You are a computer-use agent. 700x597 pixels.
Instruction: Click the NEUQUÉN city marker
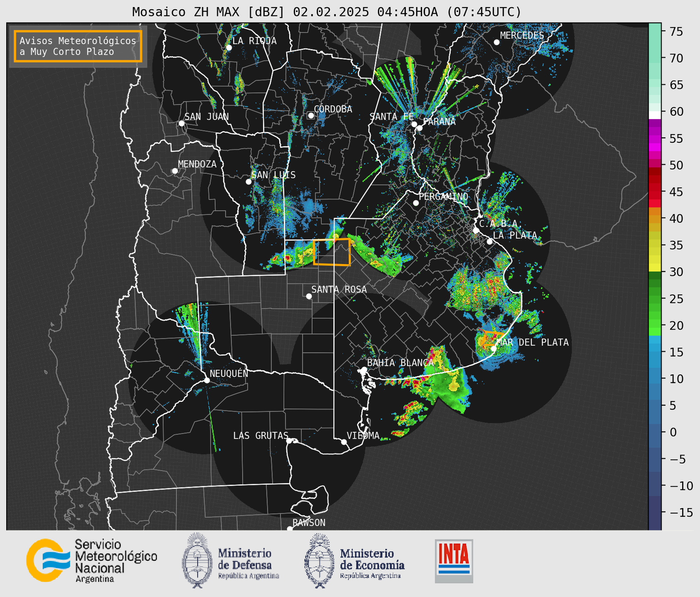click(x=207, y=380)
